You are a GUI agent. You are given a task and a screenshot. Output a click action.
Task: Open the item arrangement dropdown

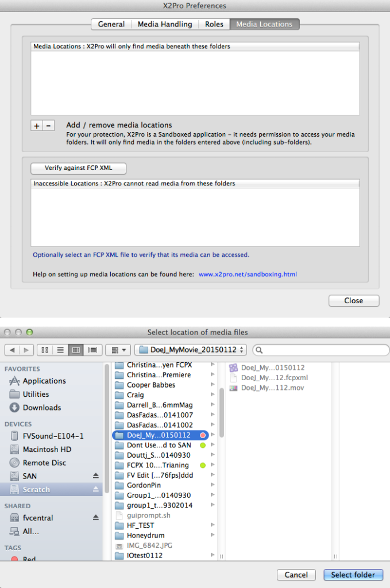point(118,350)
